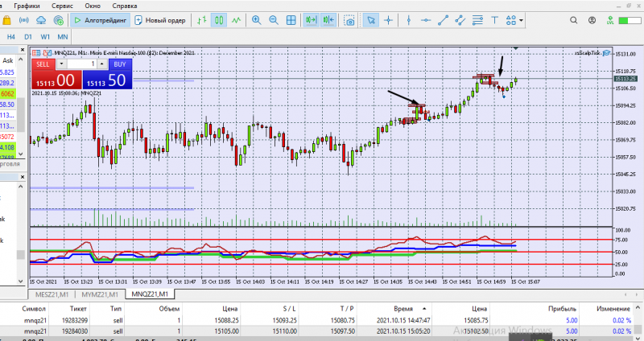Select the H4 timeframe
The image size is (644, 341).
pyautogui.click(x=11, y=36)
